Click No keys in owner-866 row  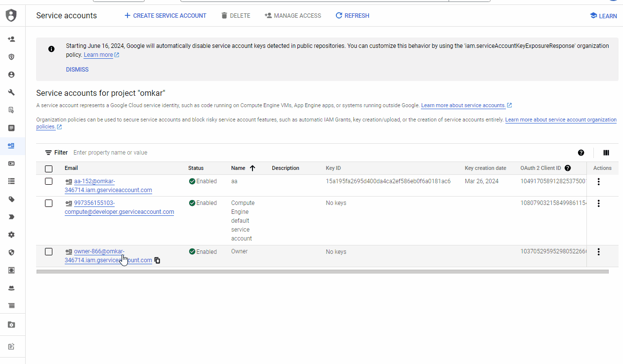pos(336,252)
